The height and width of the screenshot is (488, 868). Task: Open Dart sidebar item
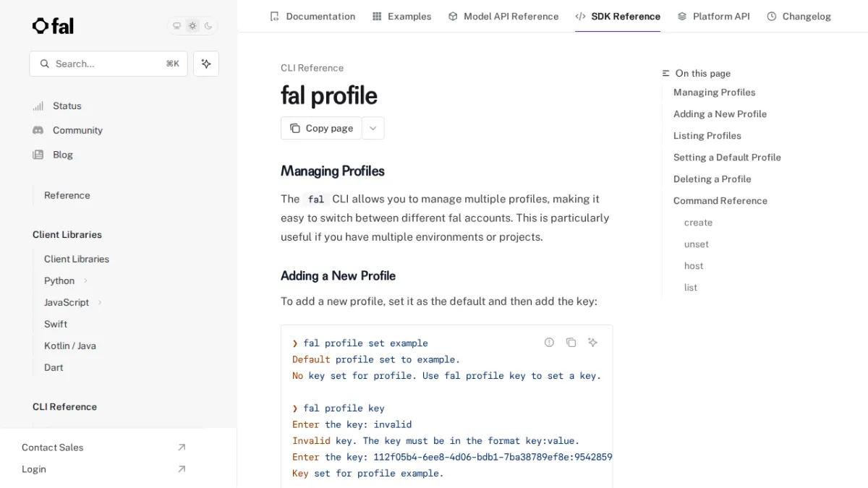pos(54,367)
